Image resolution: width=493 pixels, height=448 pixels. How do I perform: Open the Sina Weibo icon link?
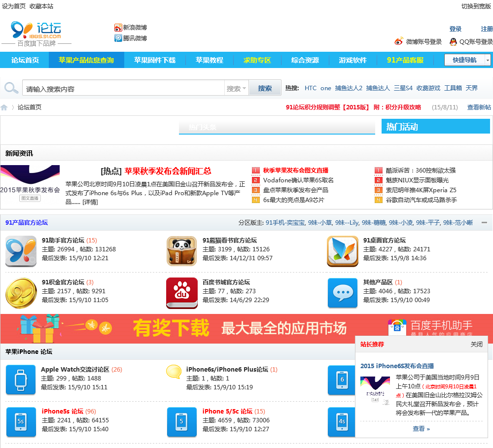pos(118,28)
